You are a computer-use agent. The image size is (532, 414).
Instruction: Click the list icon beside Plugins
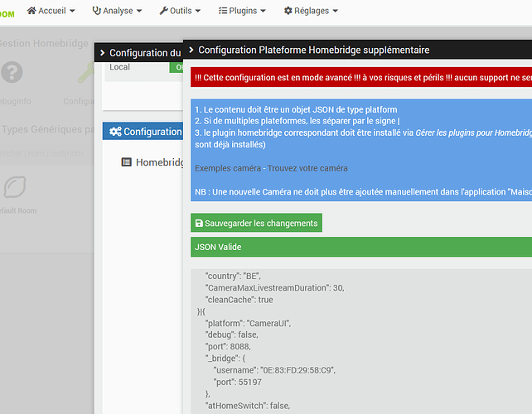[223, 11]
